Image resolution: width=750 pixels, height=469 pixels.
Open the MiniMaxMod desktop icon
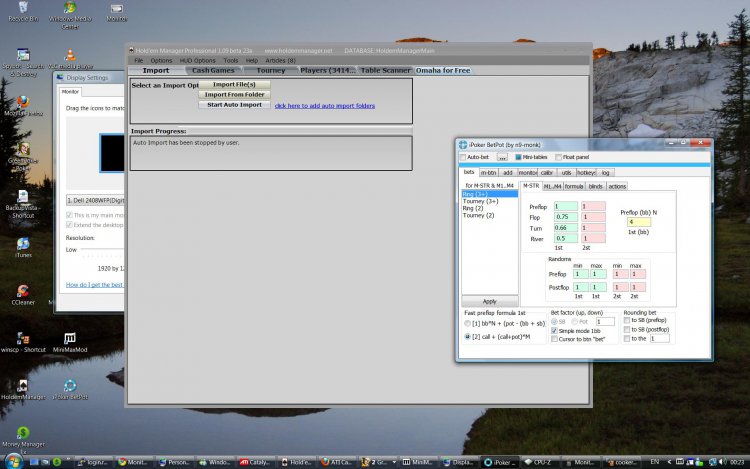[70, 342]
